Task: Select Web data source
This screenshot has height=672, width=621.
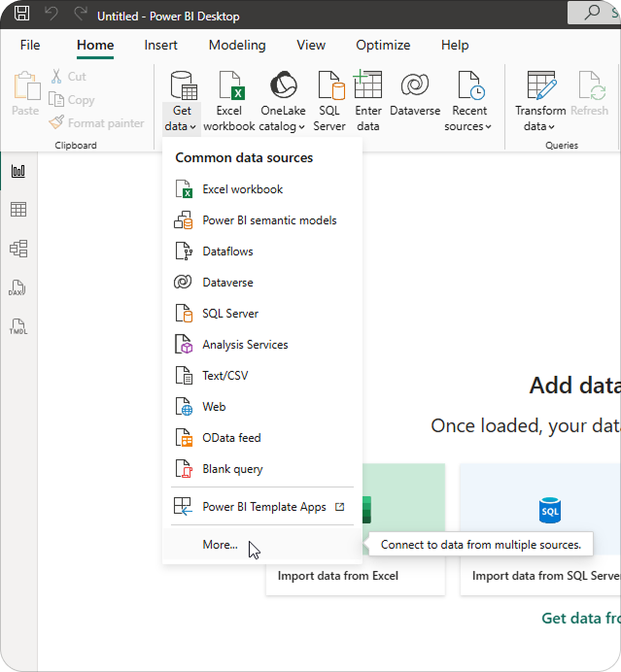Action: pyautogui.click(x=262, y=407)
